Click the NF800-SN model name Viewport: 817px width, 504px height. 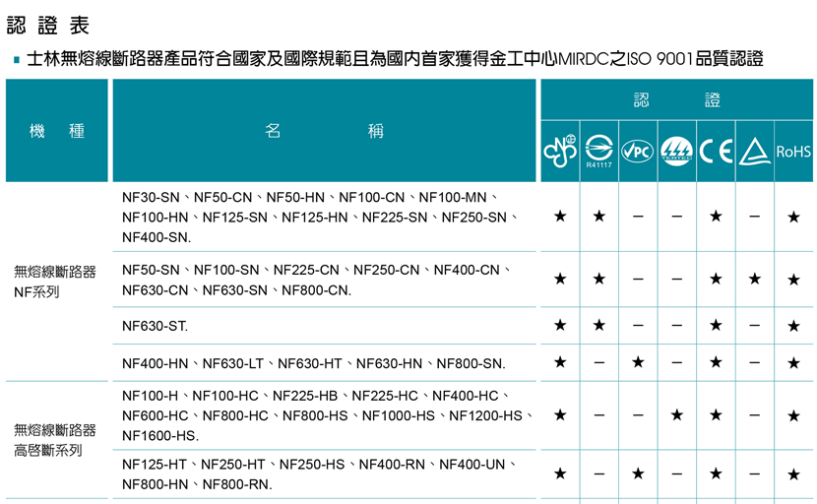[x=470, y=363]
